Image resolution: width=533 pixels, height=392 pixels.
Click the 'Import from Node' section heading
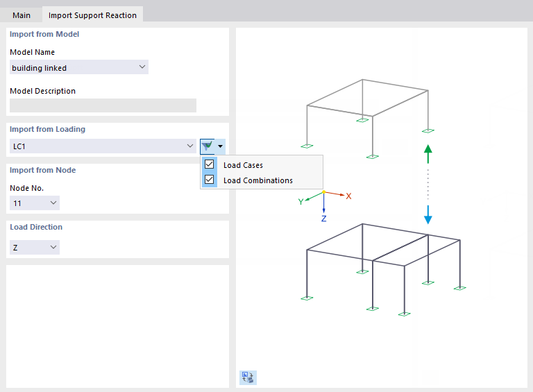pos(42,170)
